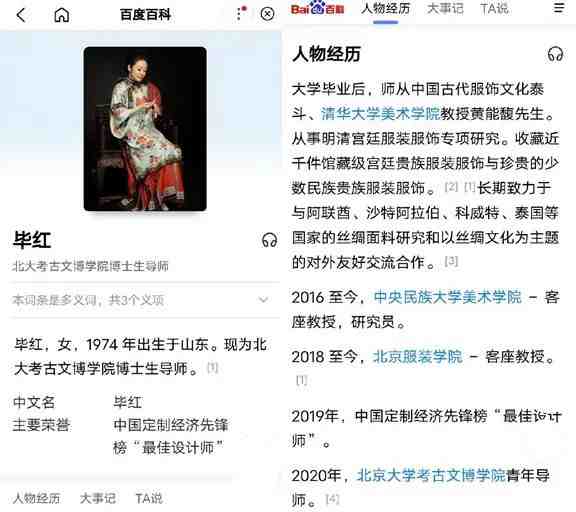
Task: Follow the 北京服装学院 link
Action: 418,356
